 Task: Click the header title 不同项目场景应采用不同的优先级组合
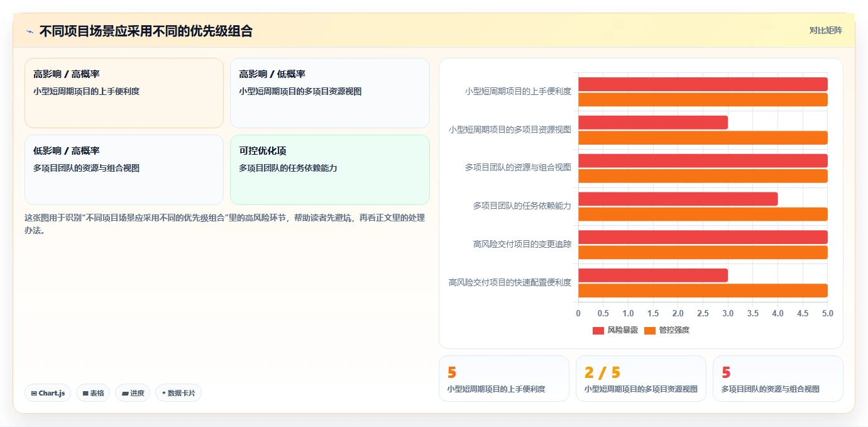pyautogui.click(x=146, y=31)
